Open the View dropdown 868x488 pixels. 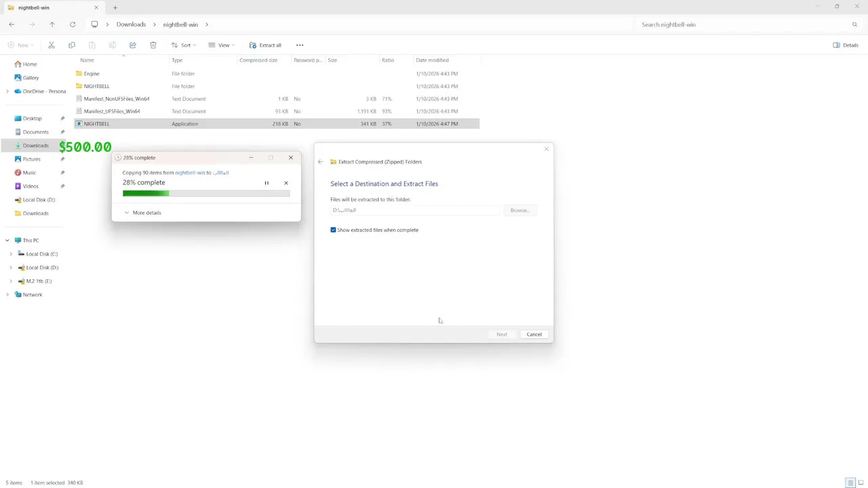[221, 45]
